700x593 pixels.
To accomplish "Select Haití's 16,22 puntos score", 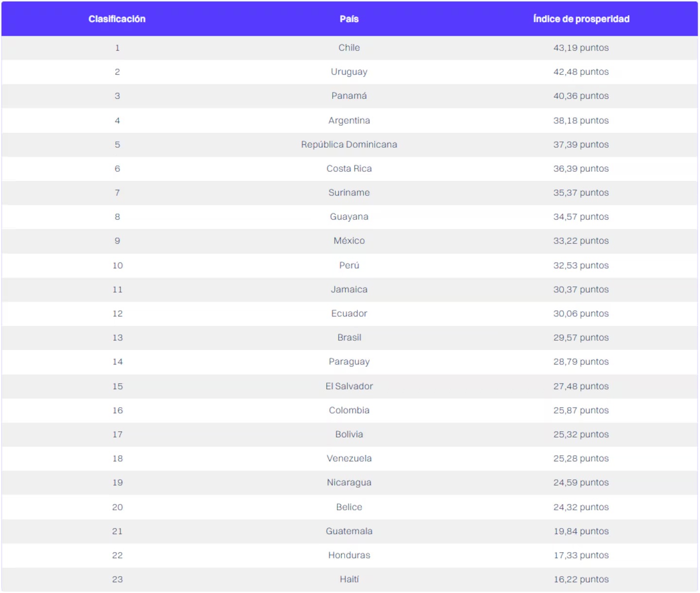I will [581, 579].
